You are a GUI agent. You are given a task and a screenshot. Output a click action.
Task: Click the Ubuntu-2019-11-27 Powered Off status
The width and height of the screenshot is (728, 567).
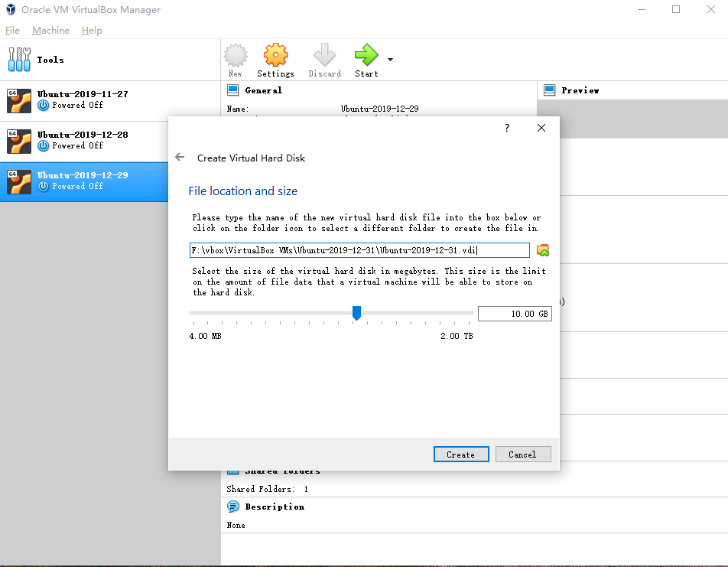pos(77,105)
